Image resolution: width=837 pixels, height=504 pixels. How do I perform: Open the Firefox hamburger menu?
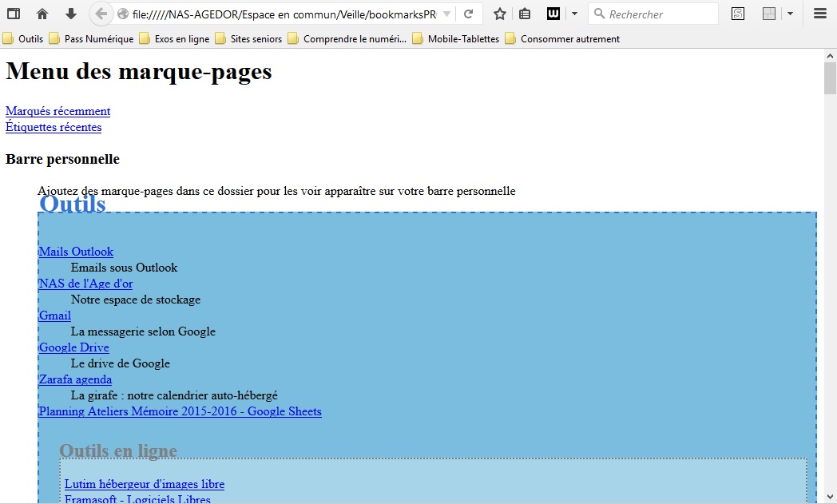pos(821,14)
